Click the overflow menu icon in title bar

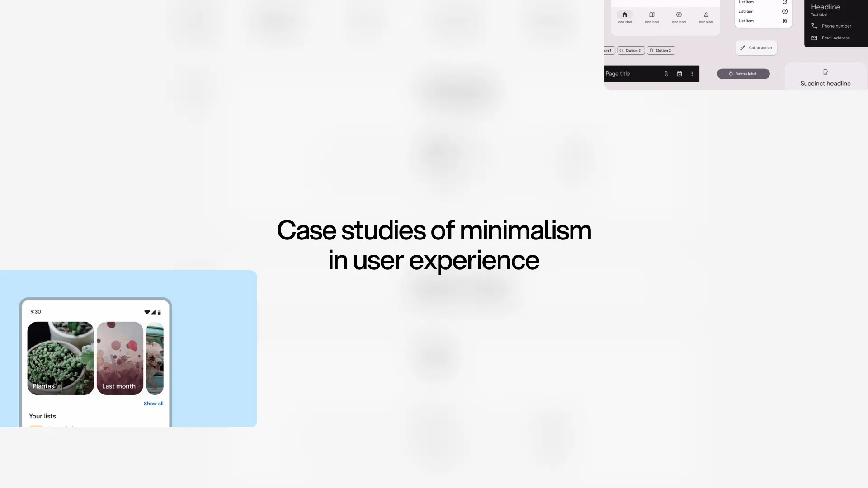[x=692, y=73]
